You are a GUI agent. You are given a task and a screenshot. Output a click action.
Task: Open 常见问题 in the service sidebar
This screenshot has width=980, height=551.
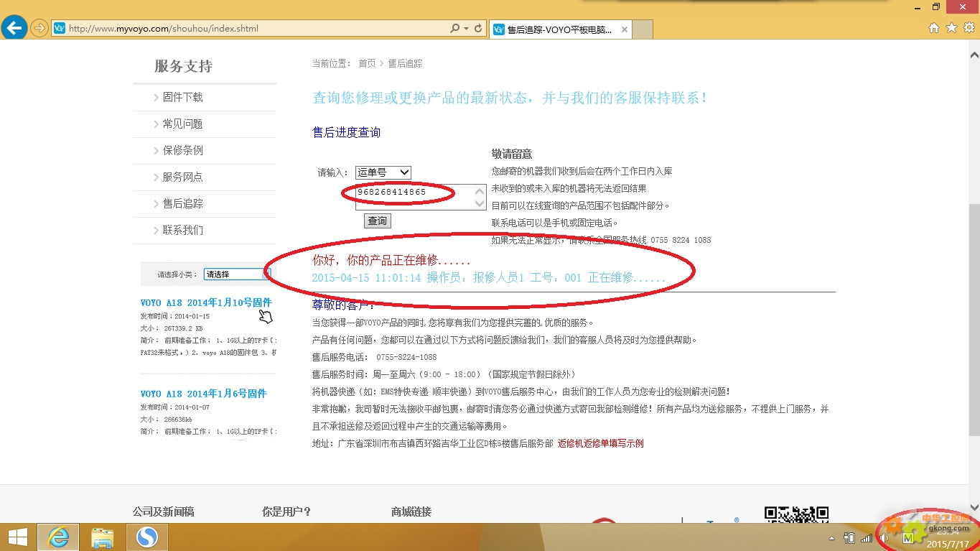point(182,124)
